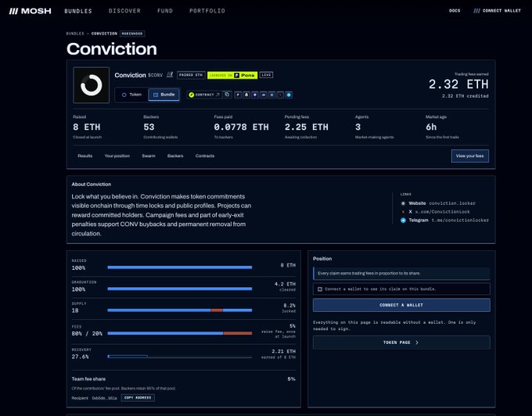Click the wallet icon in the connect-a-wallet notice
This screenshot has width=532, height=416.
[x=320, y=289]
